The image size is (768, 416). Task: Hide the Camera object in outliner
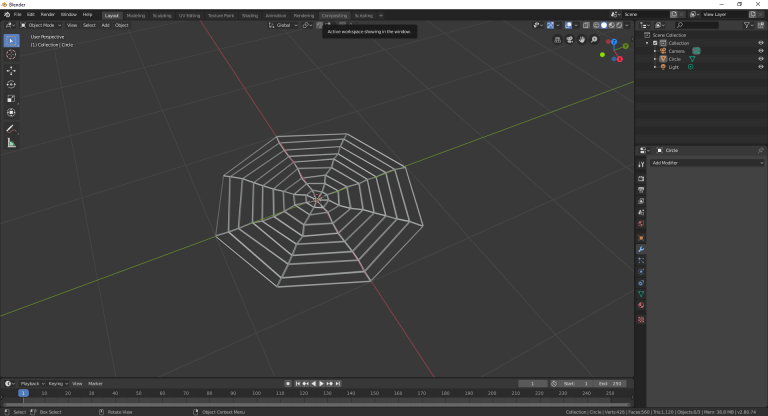[x=760, y=51]
